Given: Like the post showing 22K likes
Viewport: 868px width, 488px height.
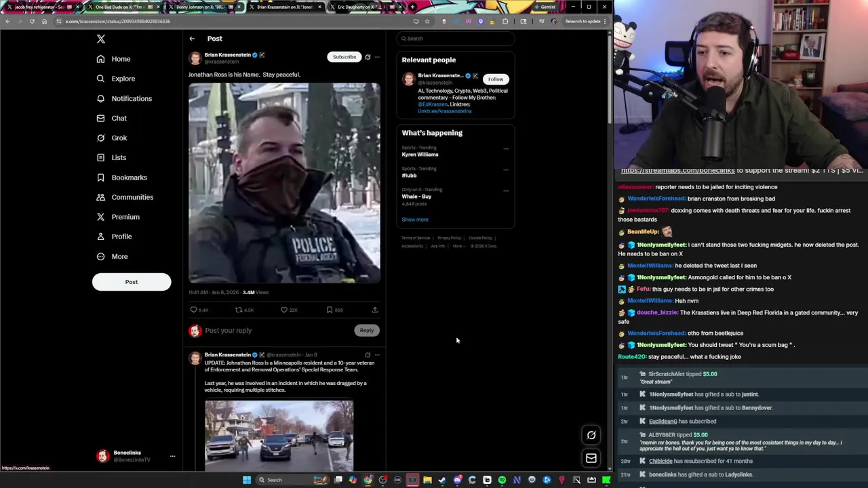Looking at the screenshot, I should click(x=284, y=310).
